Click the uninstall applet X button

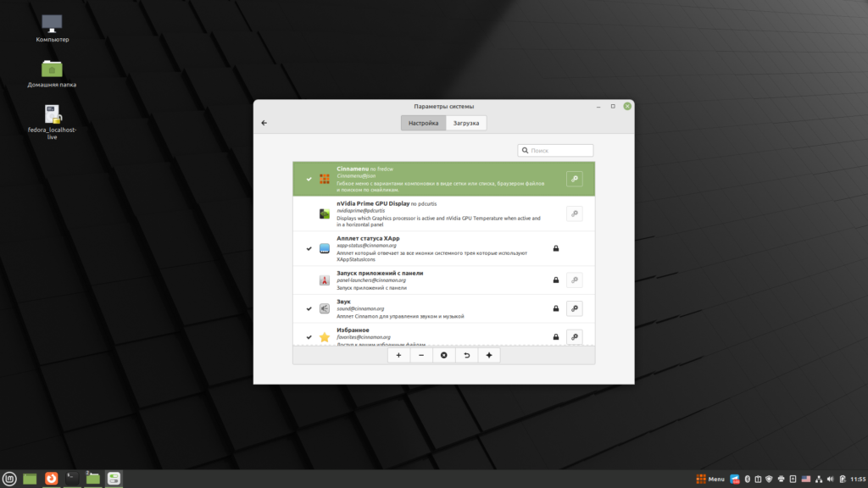pos(443,355)
